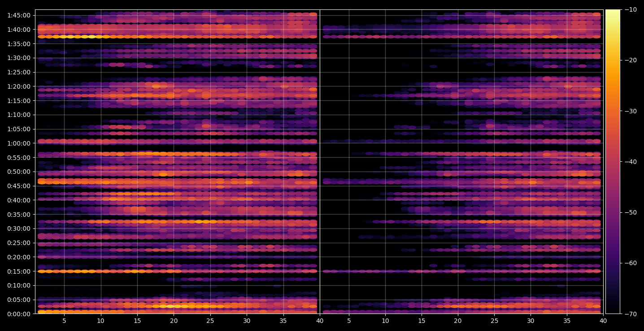Click the −30 colorbar scale label
Viewport: 644px width, 331px height.
[x=630, y=111]
